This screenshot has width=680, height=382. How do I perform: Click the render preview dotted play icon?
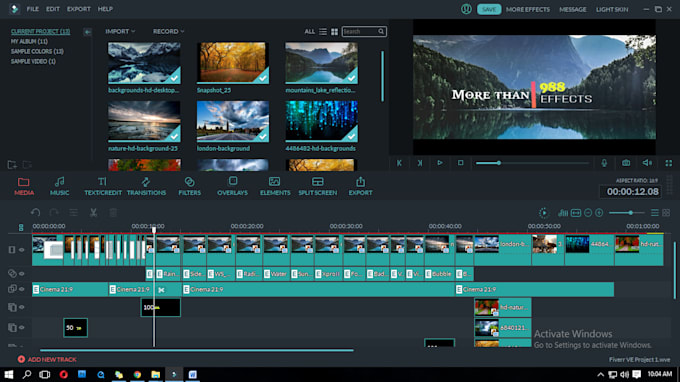543,213
